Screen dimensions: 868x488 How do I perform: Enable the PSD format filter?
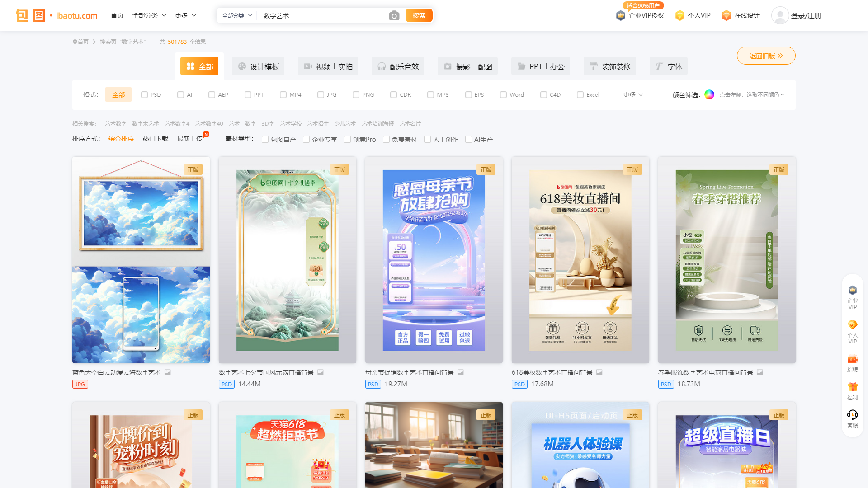tap(144, 94)
